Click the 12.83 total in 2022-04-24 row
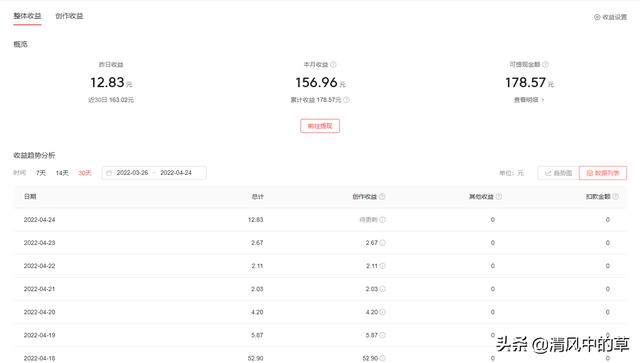The image size is (640, 363). 256,220
